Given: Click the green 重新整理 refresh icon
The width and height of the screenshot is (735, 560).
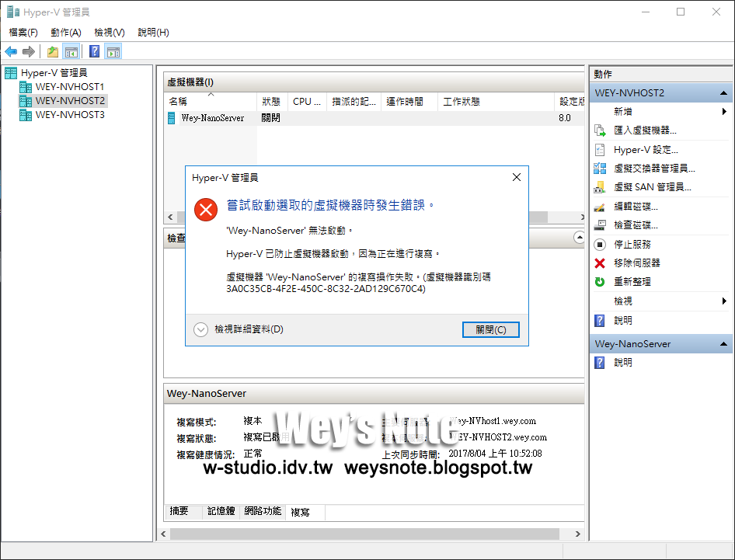Looking at the screenshot, I should tap(600, 282).
